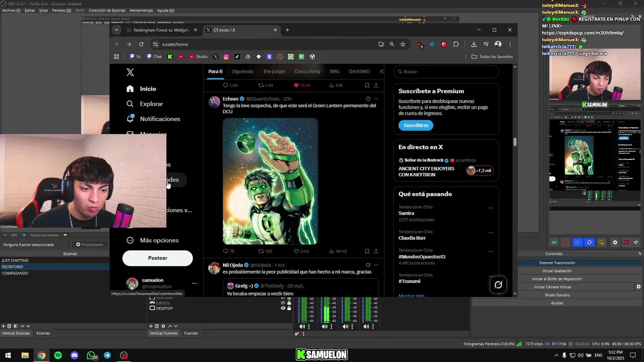Click Chrome reload page icon
Viewport: 644px width, 362px height.
point(141,44)
